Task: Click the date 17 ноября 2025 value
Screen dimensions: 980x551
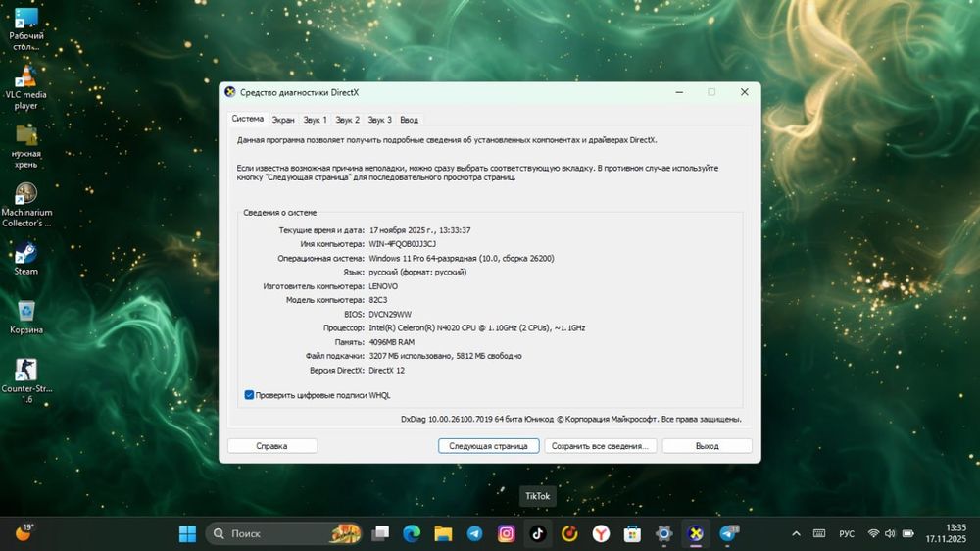Action: 420,230
